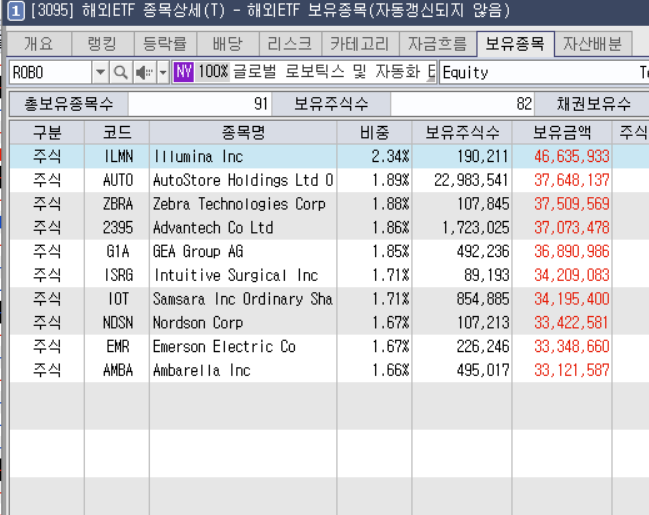Click the 1.89% weight value
Image resolution: width=649 pixels, height=515 pixels.
(x=390, y=180)
